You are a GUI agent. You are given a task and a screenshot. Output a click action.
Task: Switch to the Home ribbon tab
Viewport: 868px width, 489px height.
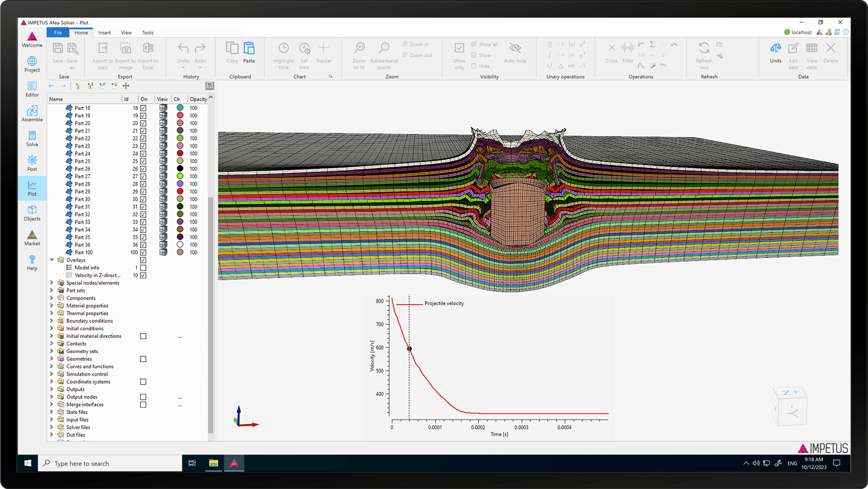point(81,33)
